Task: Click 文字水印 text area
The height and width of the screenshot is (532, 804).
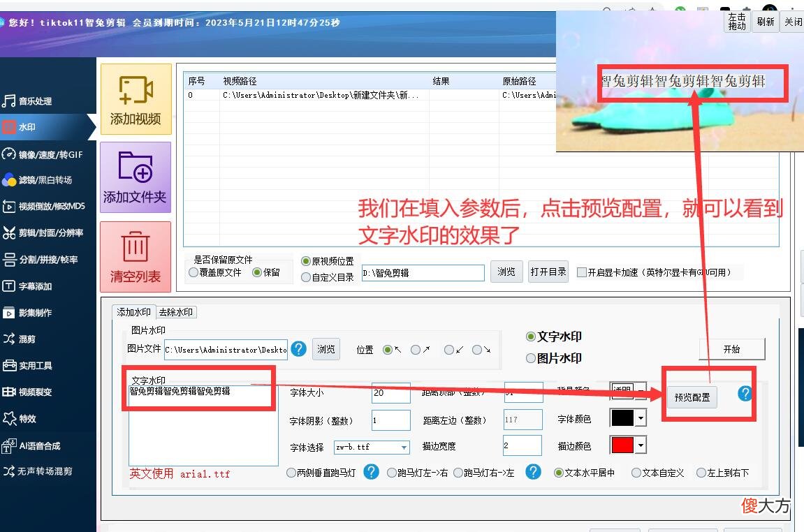Action: pos(203,425)
